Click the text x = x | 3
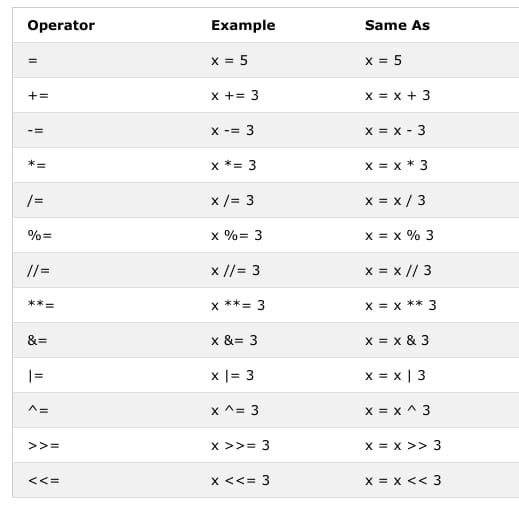This screenshot has height=512, width=519. [x=395, y=375]
